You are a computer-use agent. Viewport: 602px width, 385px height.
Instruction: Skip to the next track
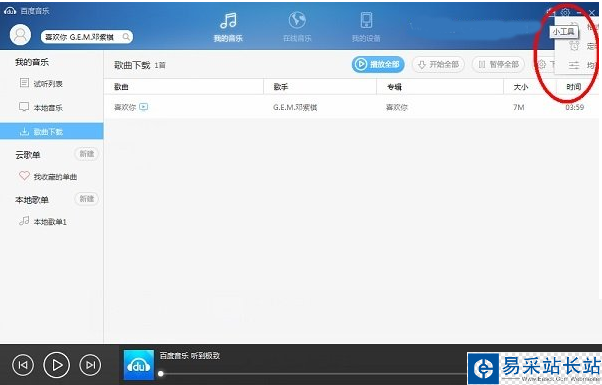click(90, 365)
